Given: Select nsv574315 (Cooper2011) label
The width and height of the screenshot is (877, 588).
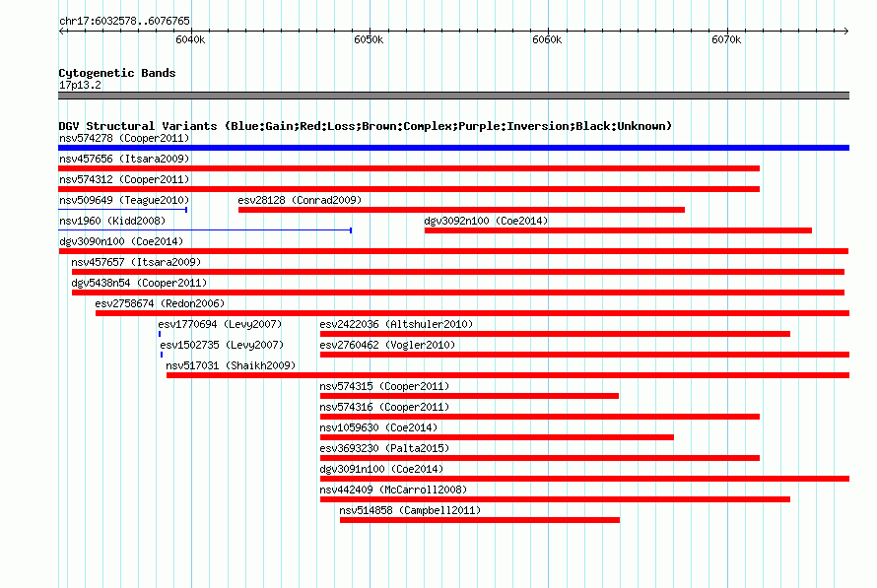Looking at the screenshot, I should 384,386.
